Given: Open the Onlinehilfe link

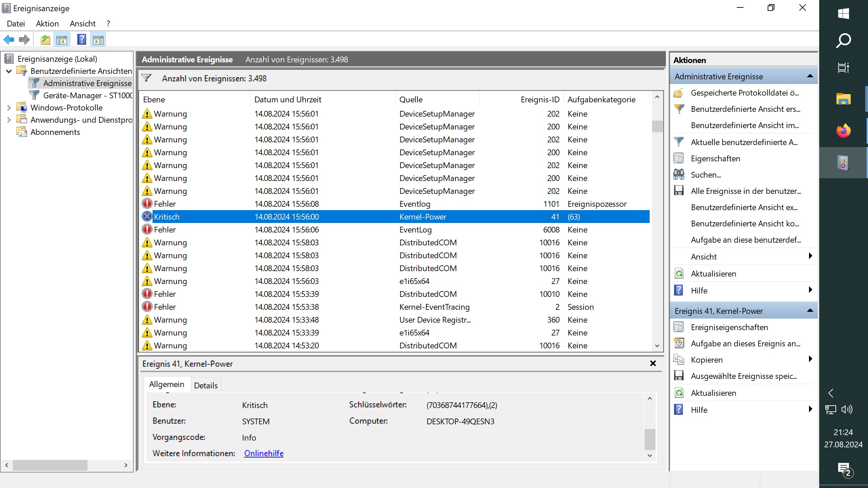Looking at the screenshot, I should click(x=263, y=453).
